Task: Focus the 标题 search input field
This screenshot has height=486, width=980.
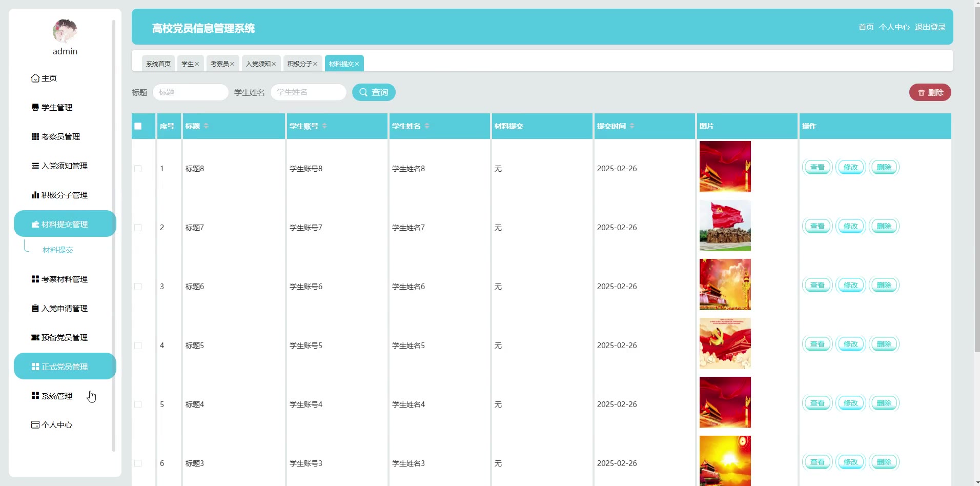Action: point(191,92)
